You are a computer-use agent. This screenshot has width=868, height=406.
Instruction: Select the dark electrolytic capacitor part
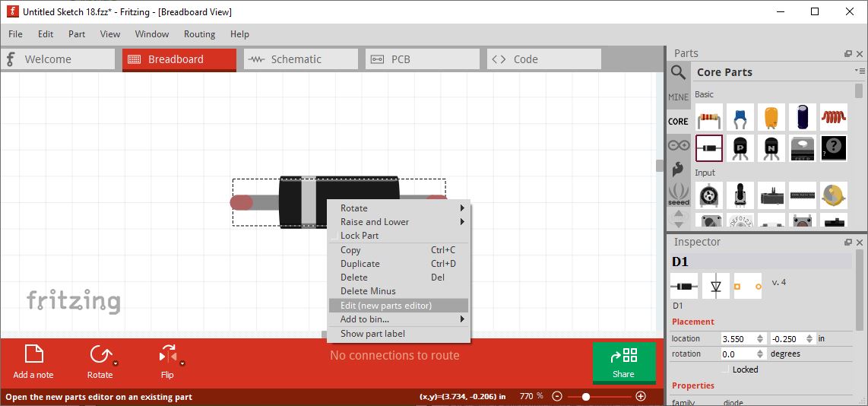[x=802, y=117]
